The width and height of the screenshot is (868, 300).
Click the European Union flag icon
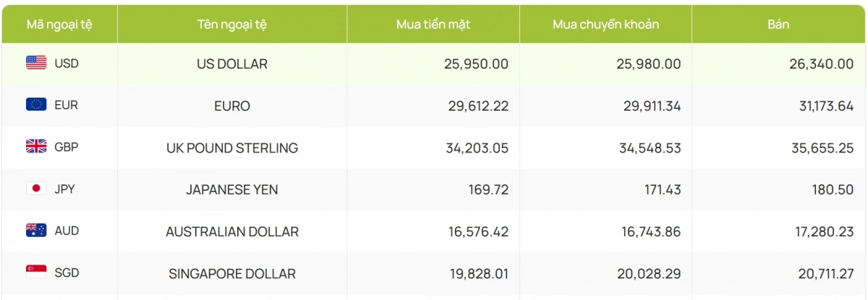[x=36, y=105]
